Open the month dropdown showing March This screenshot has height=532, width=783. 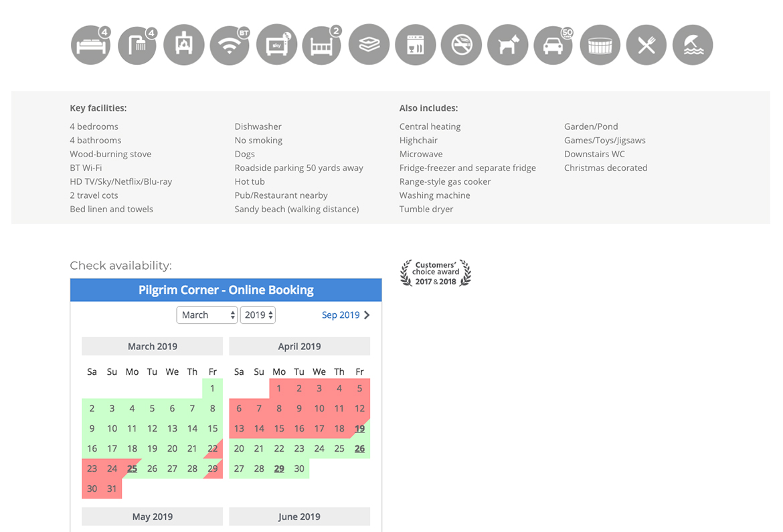207,315
